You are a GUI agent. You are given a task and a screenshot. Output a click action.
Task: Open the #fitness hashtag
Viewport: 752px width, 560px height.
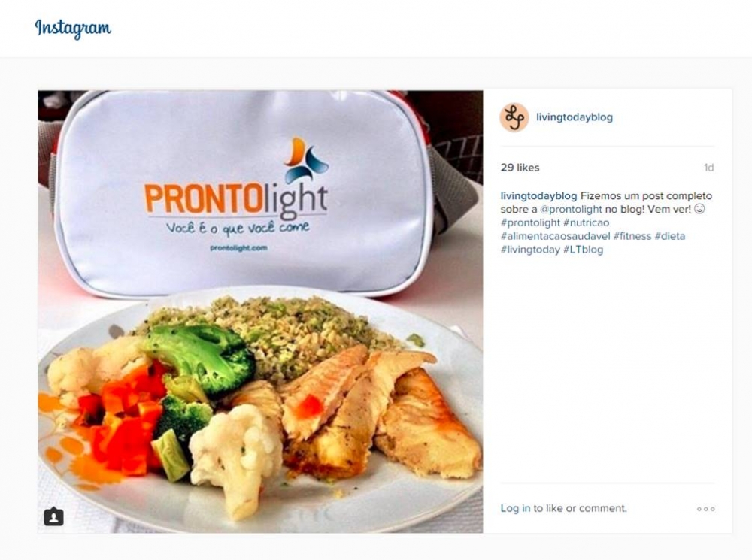[632, 236]
